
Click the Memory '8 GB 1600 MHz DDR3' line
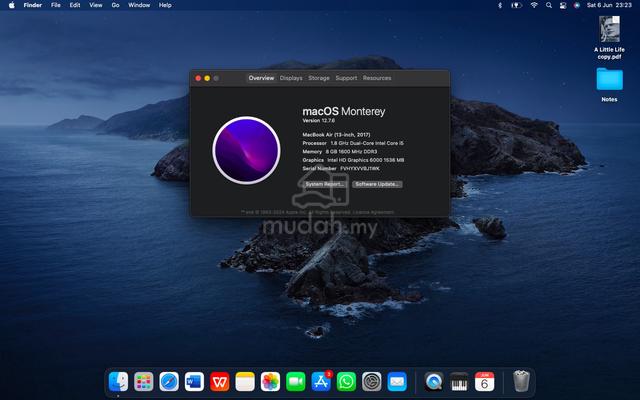click(340, 151)
